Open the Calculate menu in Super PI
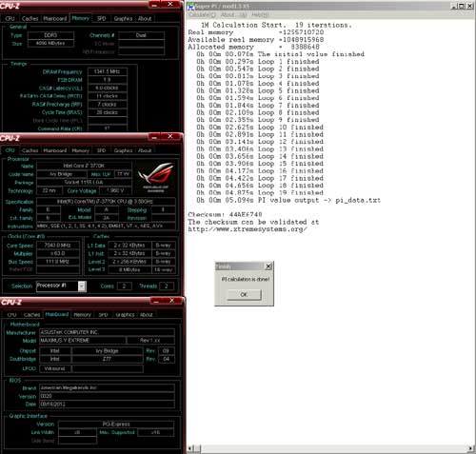 (202, 15)
